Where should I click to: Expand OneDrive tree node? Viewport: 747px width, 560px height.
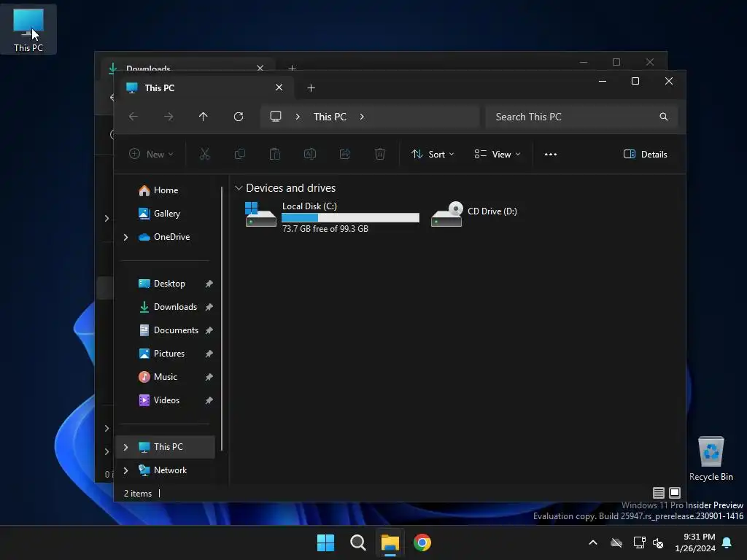(x=125, y=237)
